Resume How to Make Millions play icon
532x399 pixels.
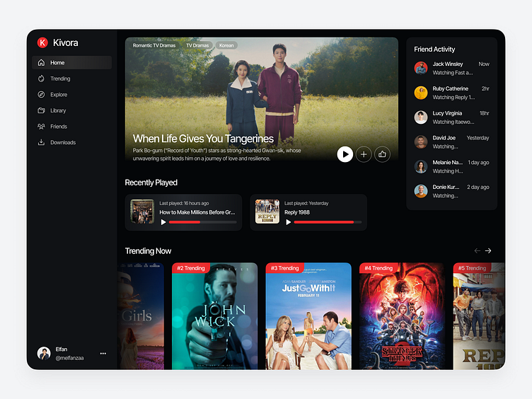163,222
